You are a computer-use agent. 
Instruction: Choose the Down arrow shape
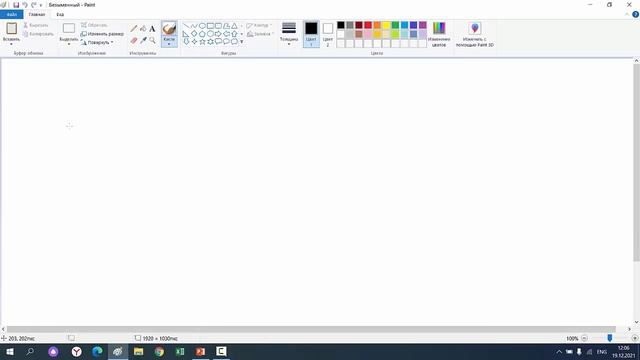coord(186,42)
